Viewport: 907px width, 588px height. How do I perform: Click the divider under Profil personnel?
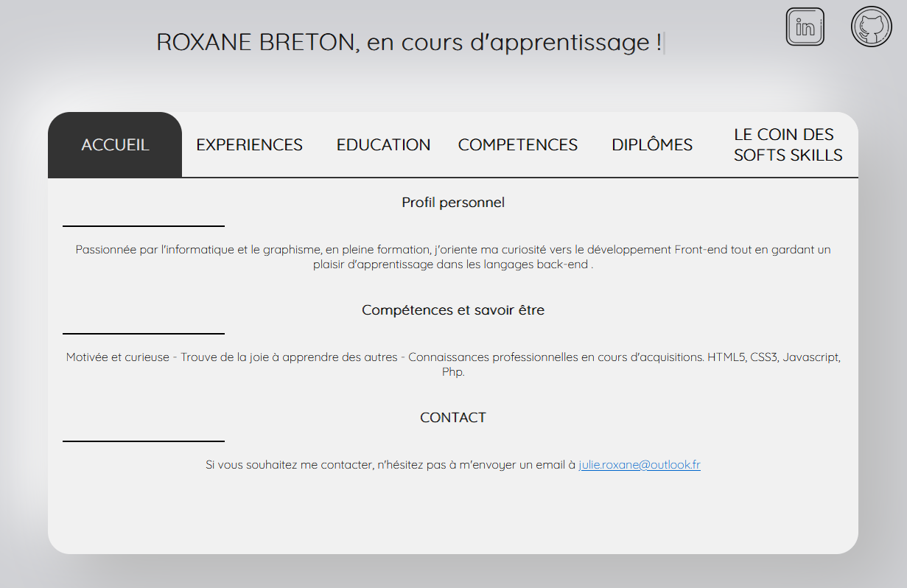pos(143,225)
